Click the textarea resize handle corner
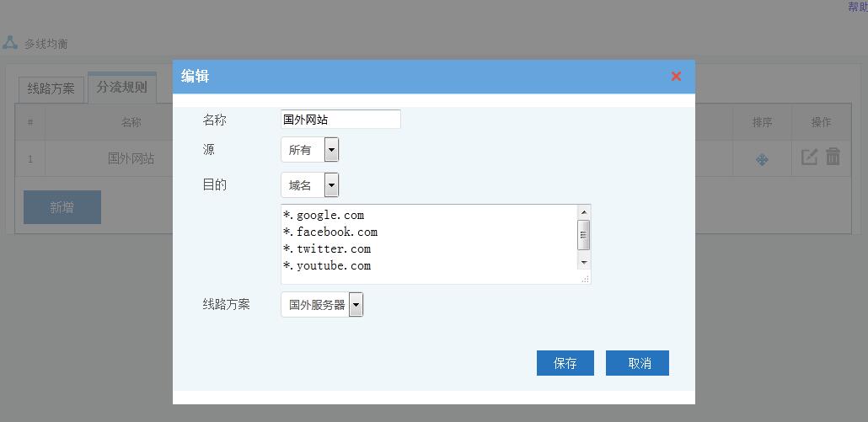 (x=586, y=279)
